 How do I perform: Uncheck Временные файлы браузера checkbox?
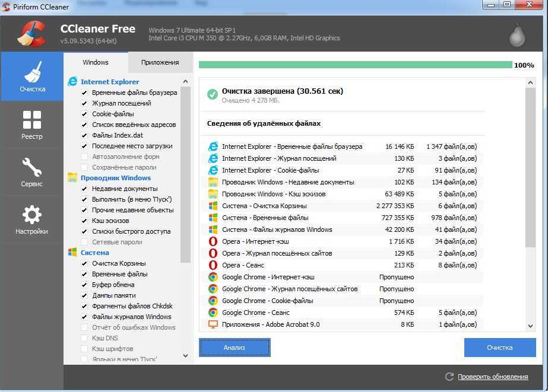coord(84,93)
